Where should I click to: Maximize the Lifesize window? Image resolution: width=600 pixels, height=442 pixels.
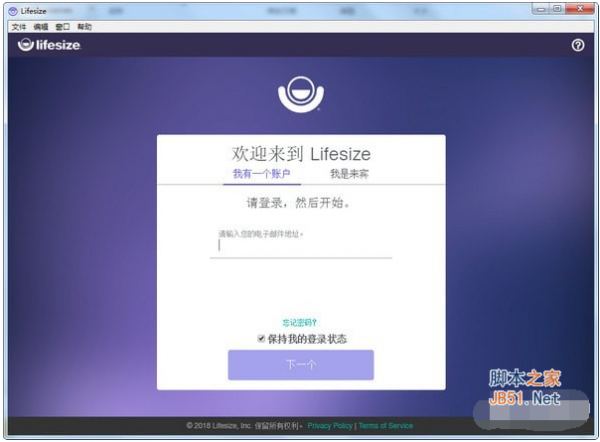pyautogui.click(x=557, y=9)
